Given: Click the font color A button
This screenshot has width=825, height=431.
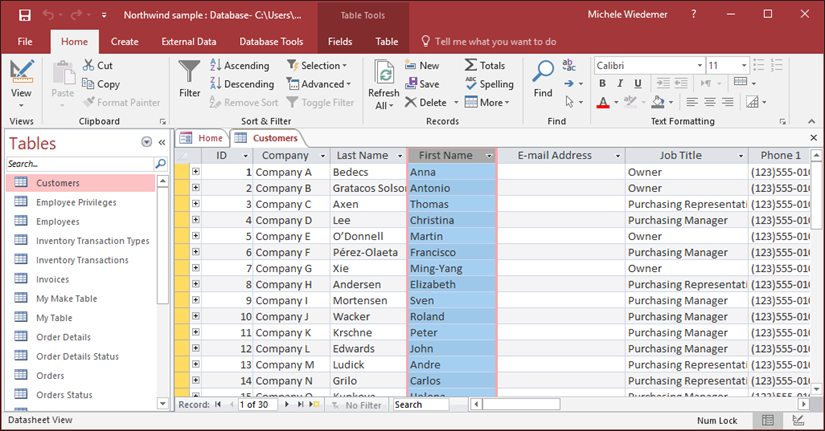Looking at the screenshot, I should (x=603, y=102).
